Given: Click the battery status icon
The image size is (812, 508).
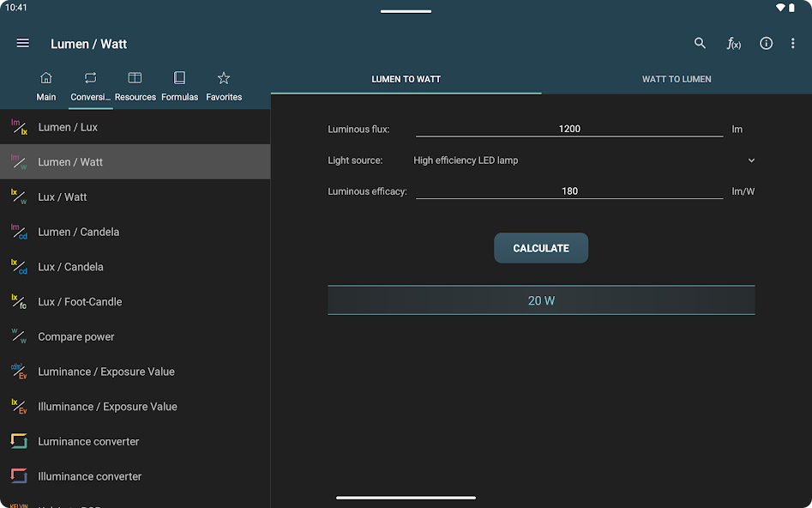Looking at the screenshot, I should point(792,8).
